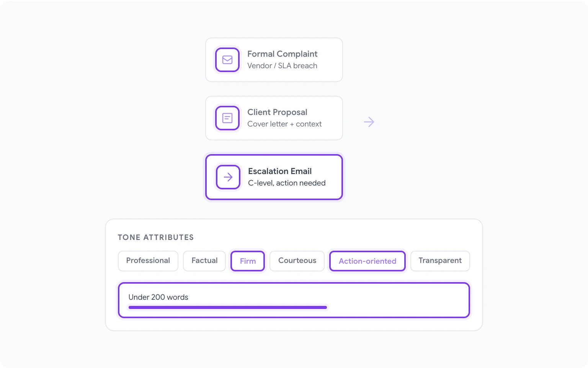Select the Factual tone attribute

pyautogui.click(x=204, y=261)
